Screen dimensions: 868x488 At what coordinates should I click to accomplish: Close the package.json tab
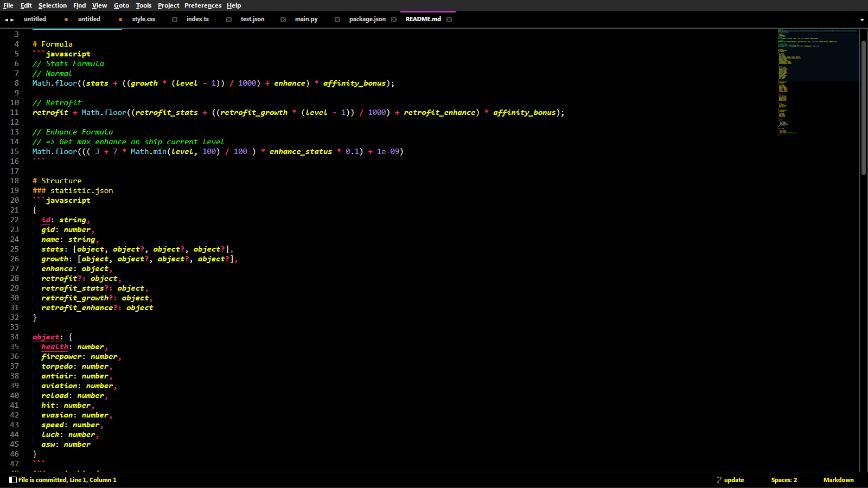394,20
